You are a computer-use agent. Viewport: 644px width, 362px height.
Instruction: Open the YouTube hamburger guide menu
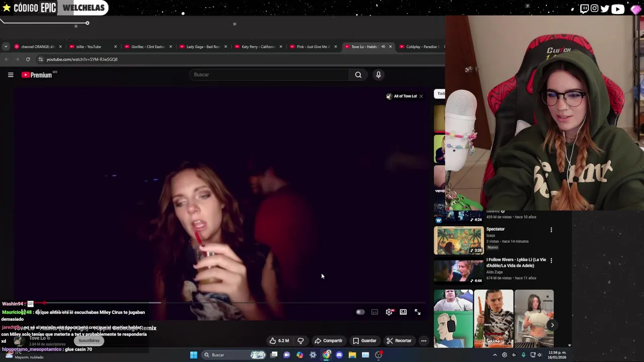coord(11,75)
